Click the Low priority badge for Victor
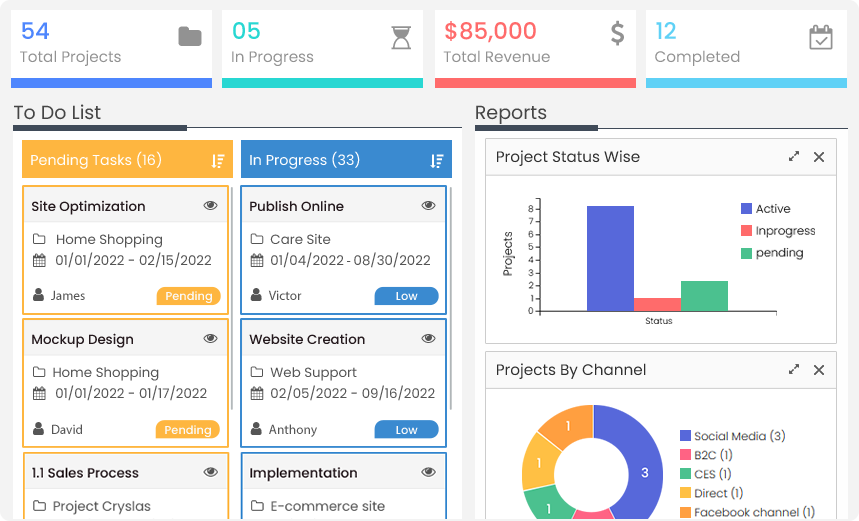The image size is (859, 521). 406,296
